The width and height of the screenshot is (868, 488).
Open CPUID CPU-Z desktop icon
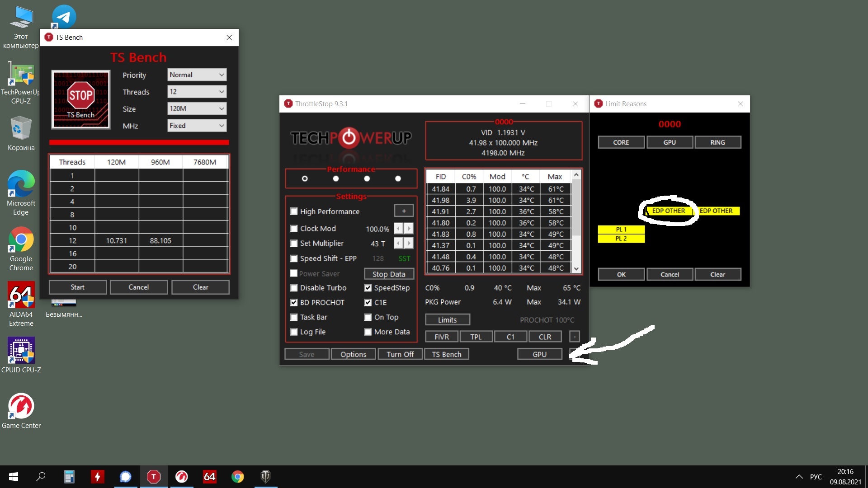click(21, 351)
